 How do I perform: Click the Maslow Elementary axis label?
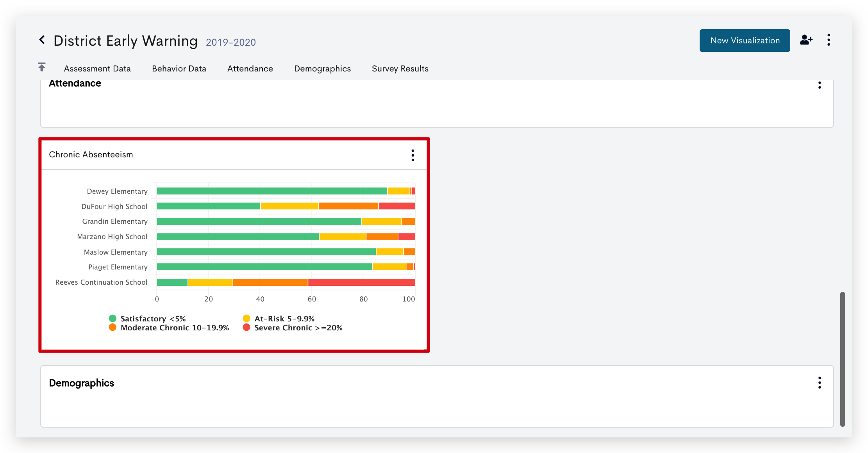[116, 252]
